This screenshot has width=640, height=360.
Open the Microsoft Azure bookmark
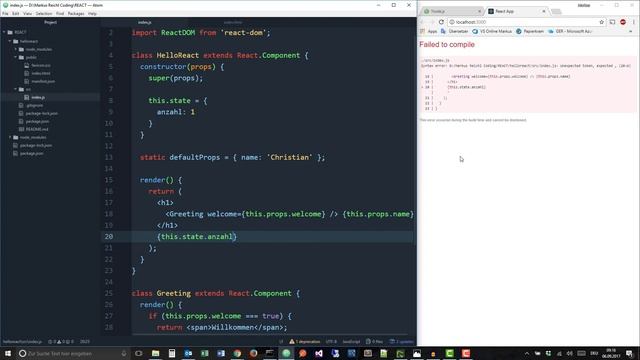(569, 31)
